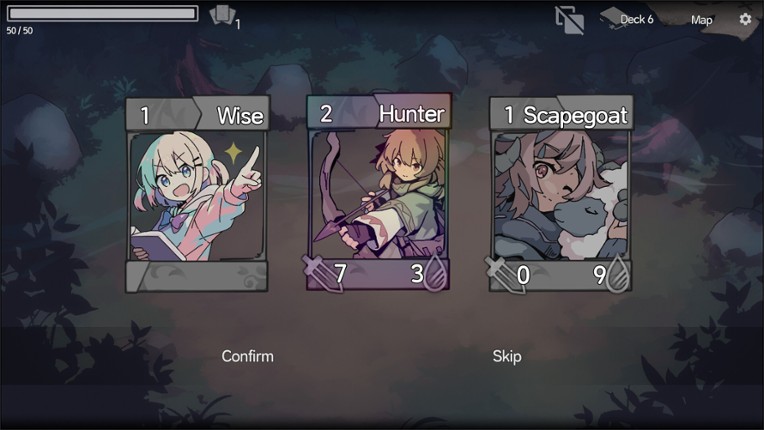This screenshot has height=430, width=764.
Task: Click the 50/50 health progress bar
Action: pyautogui.click(x=102, y=13)
